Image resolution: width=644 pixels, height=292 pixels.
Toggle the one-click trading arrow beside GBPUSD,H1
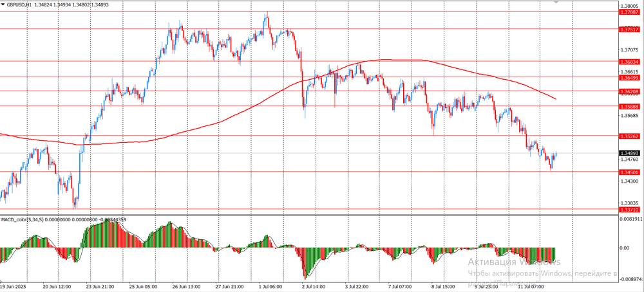click(x=3, y=5)
